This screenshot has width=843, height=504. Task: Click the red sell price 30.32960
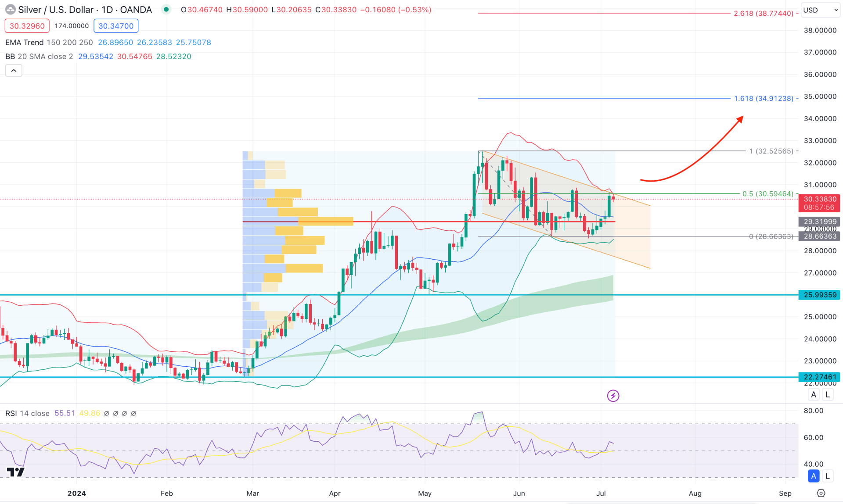27,26
